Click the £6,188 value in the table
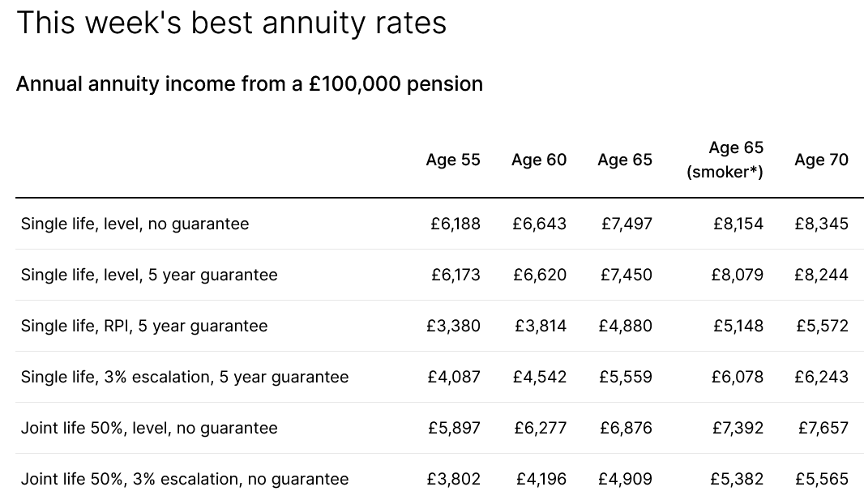This screenshot has height=504, width=864. tap(456, 224)
